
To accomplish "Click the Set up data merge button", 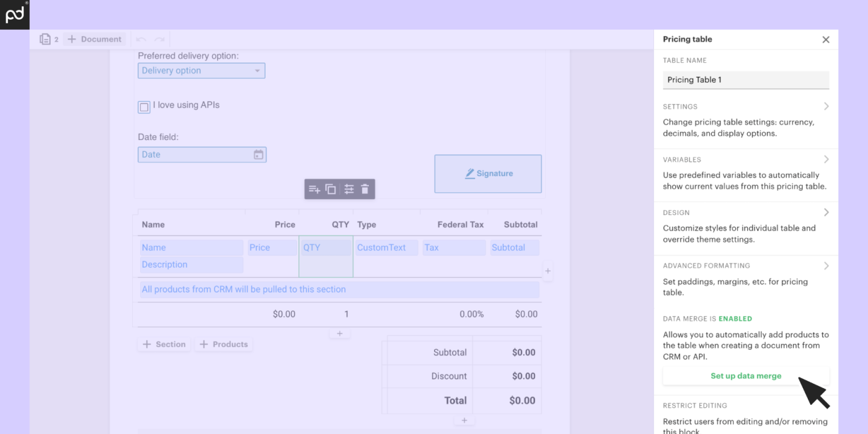I will click(746, 376).
